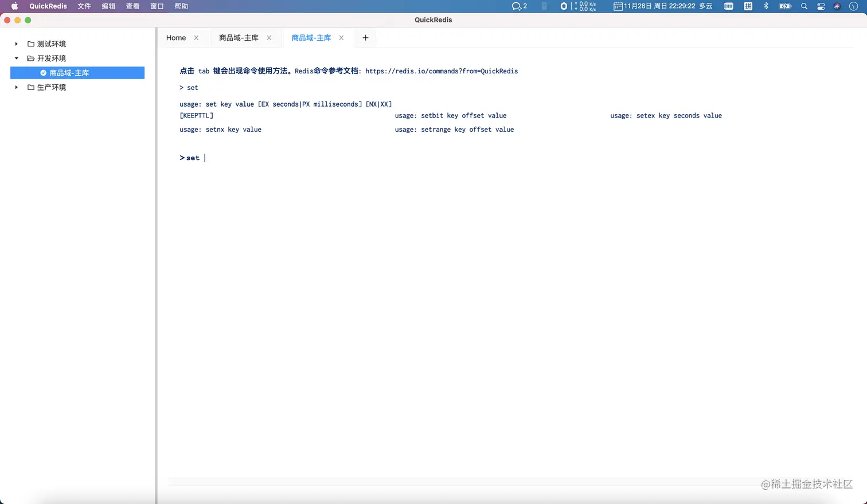The width and height of the screenshot is (867, 504).
Task: Open the 窗口 menu
Action: [157, 6]
